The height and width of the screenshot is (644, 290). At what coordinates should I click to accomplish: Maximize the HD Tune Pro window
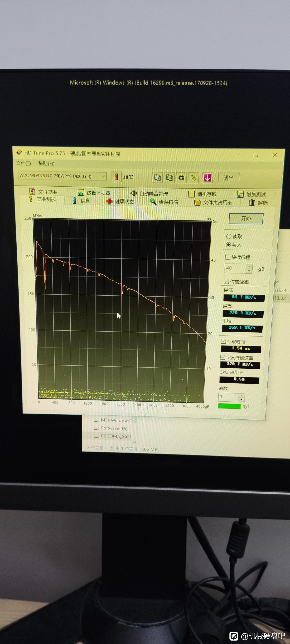click(x=256, y=155)
